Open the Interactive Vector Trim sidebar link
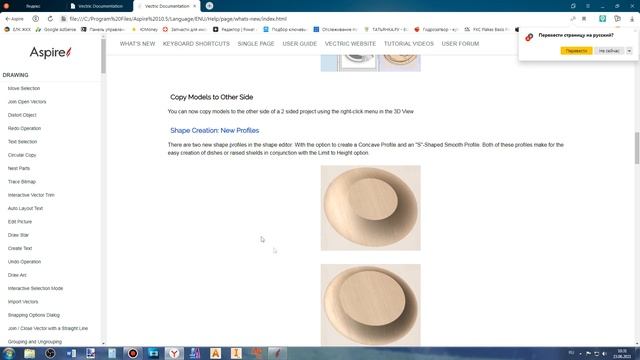640x360 pixels. (31, 195)
